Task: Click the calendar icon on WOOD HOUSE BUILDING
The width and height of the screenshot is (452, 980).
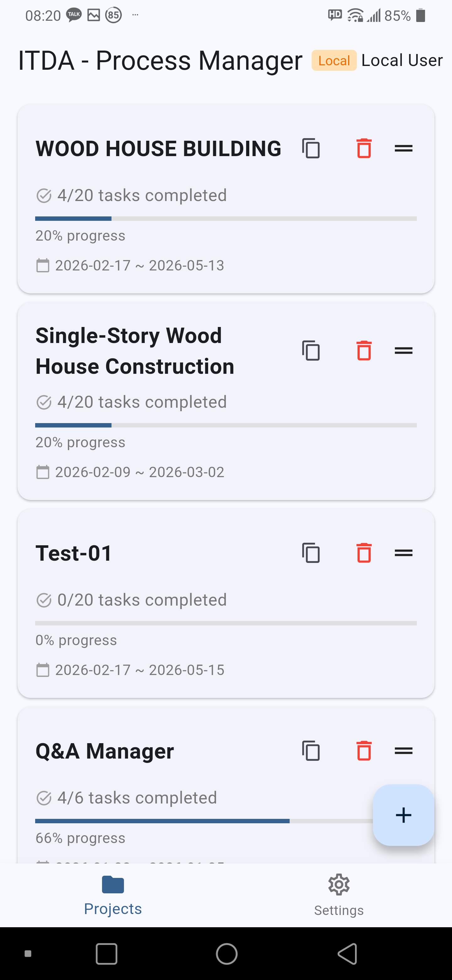Action: 43,265
